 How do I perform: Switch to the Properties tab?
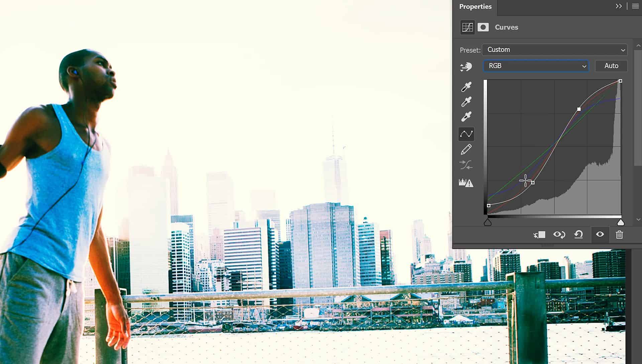click(475, 7)
